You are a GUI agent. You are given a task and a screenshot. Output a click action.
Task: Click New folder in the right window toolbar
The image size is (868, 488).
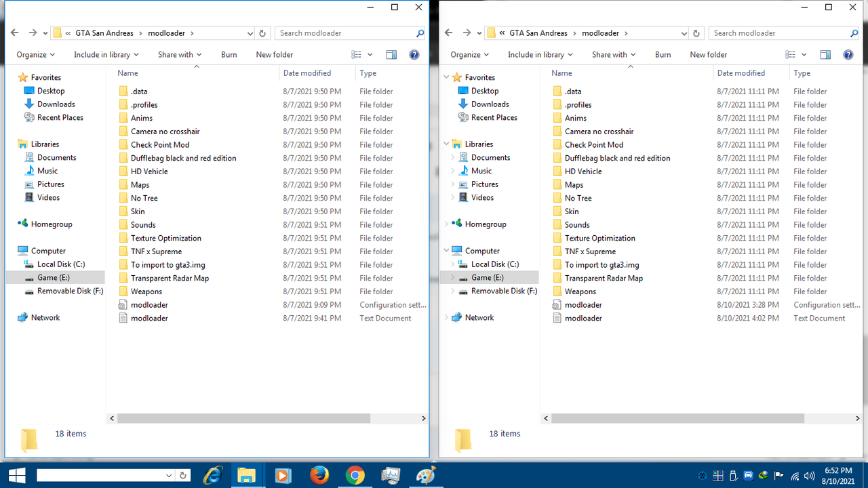pos(709,55)
